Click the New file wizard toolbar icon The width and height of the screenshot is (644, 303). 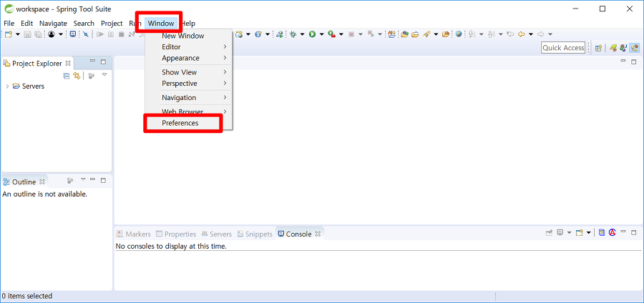click(9, 34)
